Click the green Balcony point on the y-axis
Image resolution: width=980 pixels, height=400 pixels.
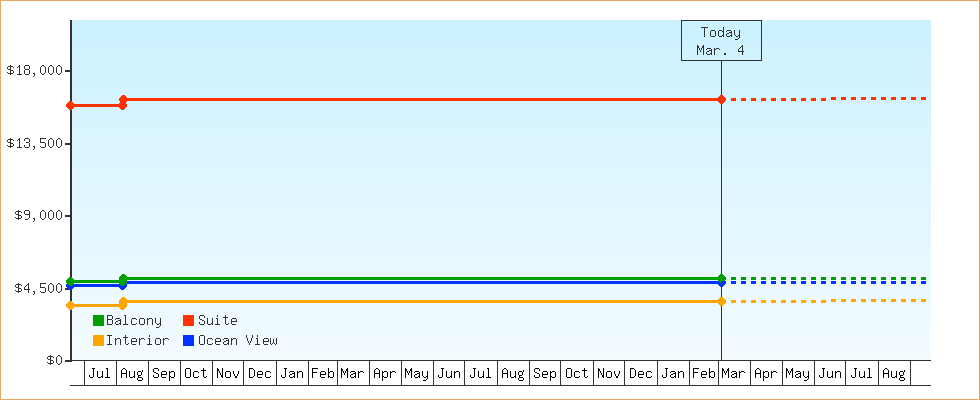click(71, 281)
